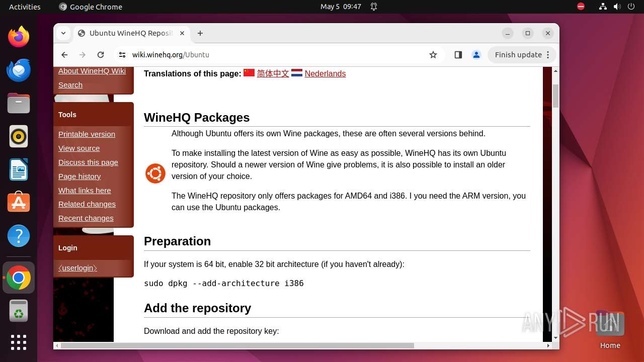Click the red do-not-disturb indicator icon
The height and width of the screenshot is (362, 644).
coord(581,7)
